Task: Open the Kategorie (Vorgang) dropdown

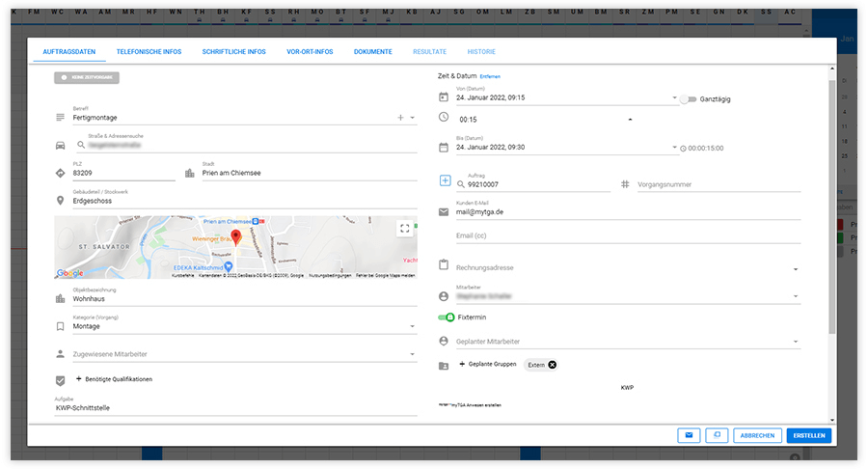Action: point(413,327)
